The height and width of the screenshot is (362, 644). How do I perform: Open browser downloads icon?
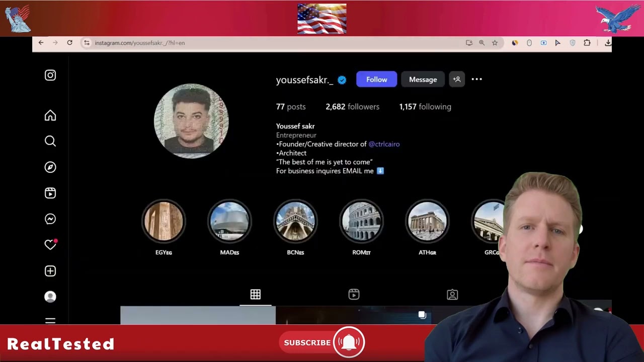608,43
